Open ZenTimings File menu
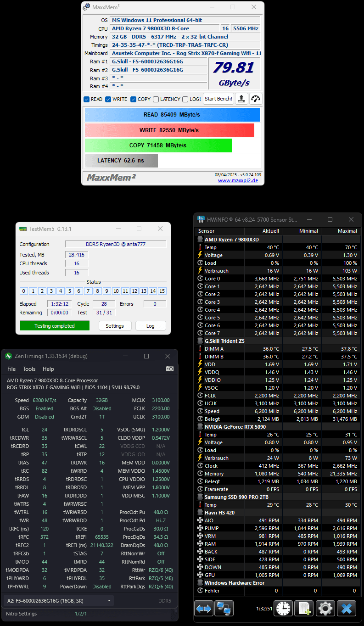This screenshot has height=626, width=364. tap(11, 369)
